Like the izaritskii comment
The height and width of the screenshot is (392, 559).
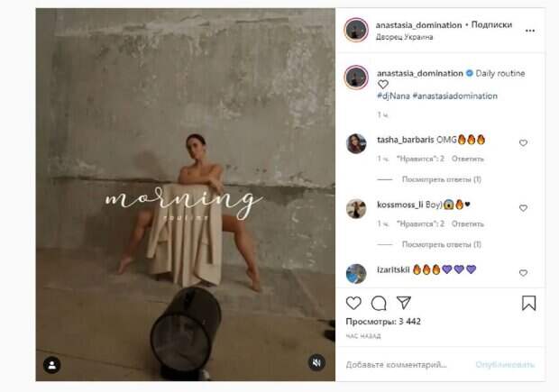tap(523, 273)
